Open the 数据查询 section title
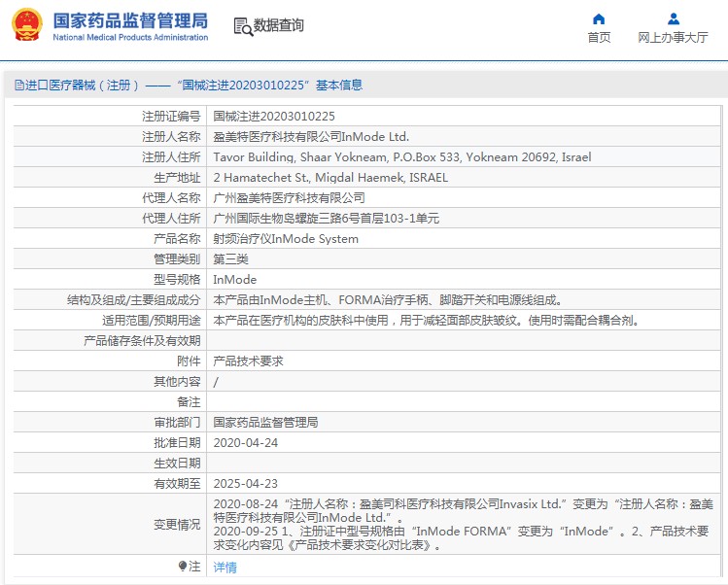Viewport: 728px width, 585px height. 279,25
